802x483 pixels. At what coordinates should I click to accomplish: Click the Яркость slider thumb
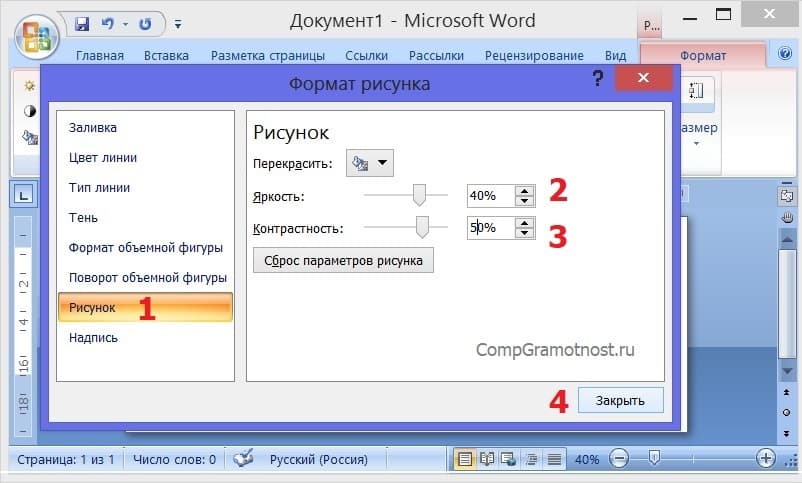[x=419, y=195]
